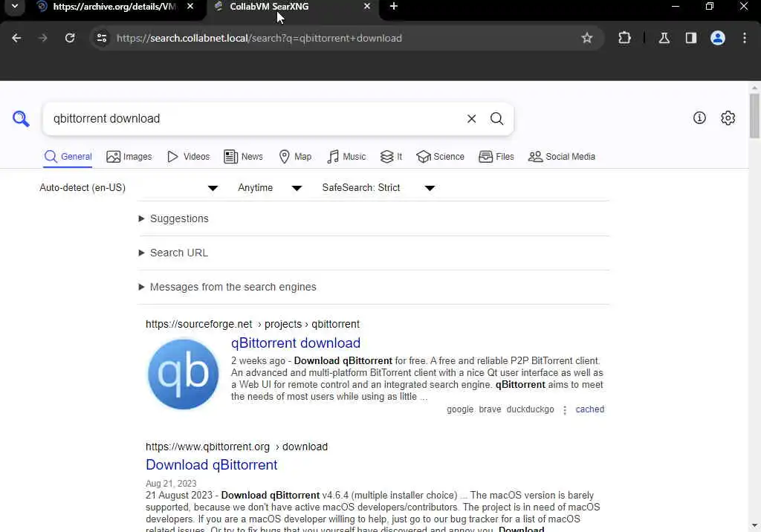Click the www.qbittorrent.org result URL
761x532 pixels.
(236, 447)
